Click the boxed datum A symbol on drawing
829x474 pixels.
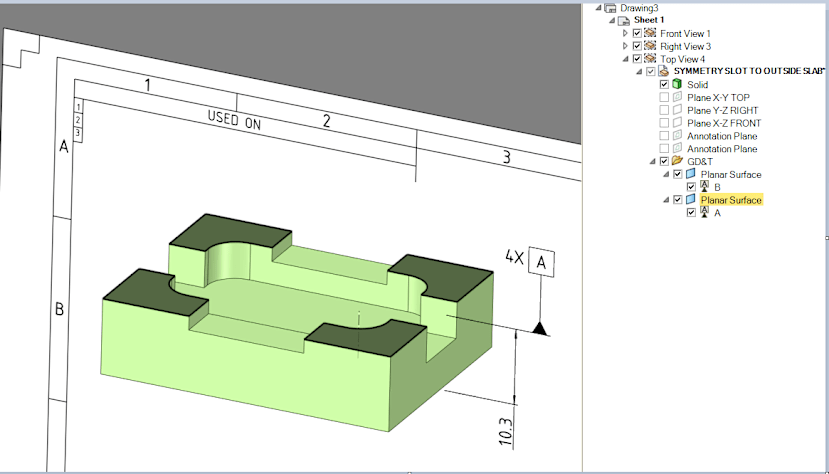coord(541,262)
